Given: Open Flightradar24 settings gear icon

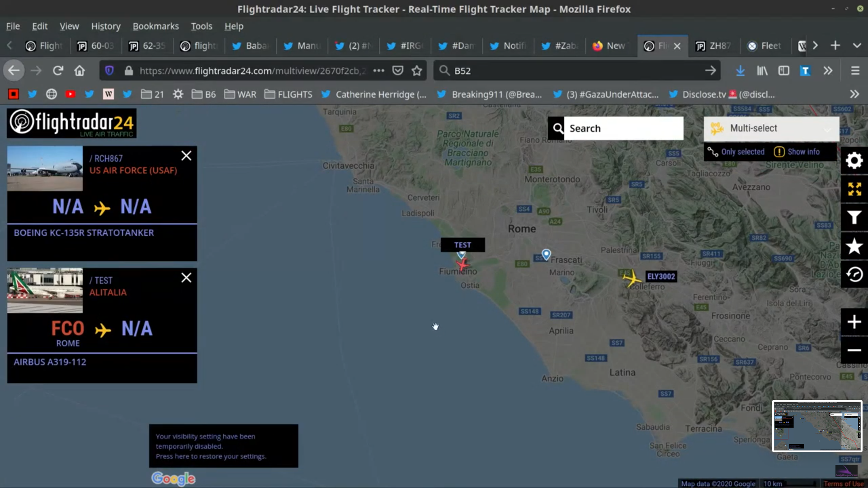Looking at the screenshot, I should click(854, 160).
